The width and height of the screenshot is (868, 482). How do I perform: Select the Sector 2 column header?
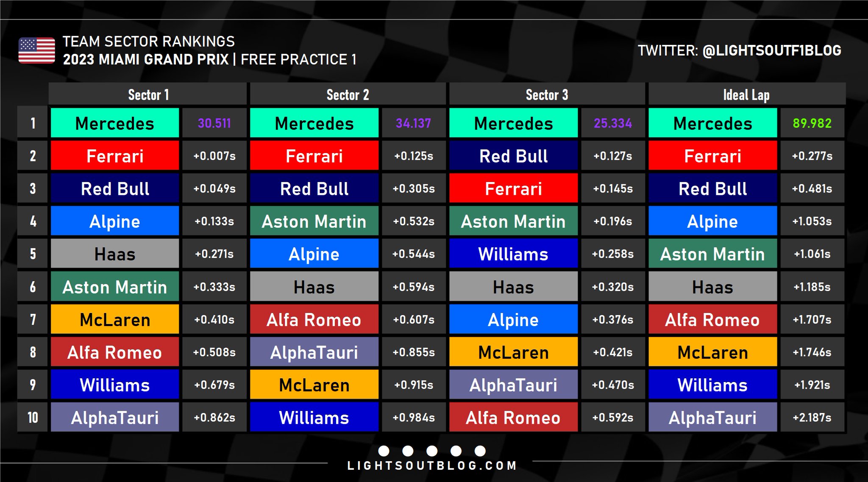click(x=348, y=95)
